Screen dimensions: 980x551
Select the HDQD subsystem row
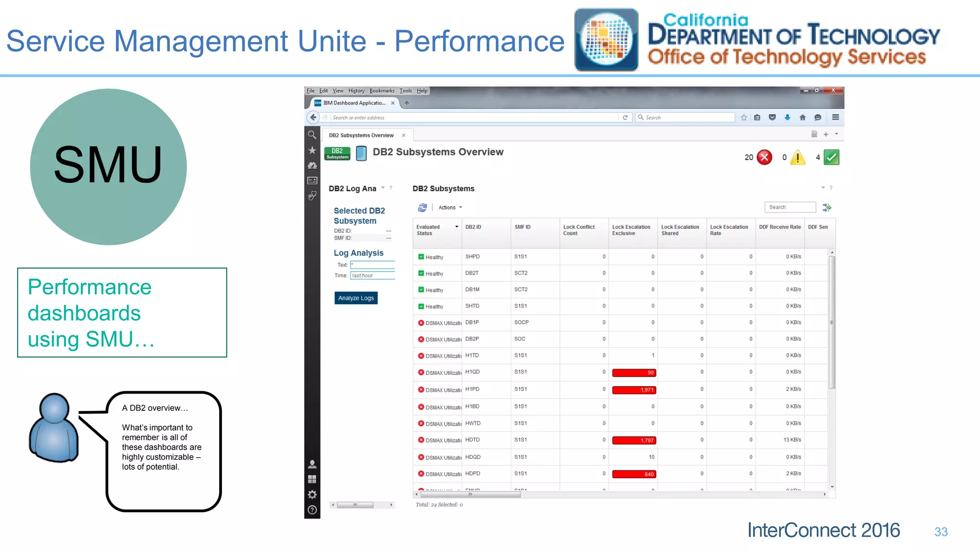[620, 457]
